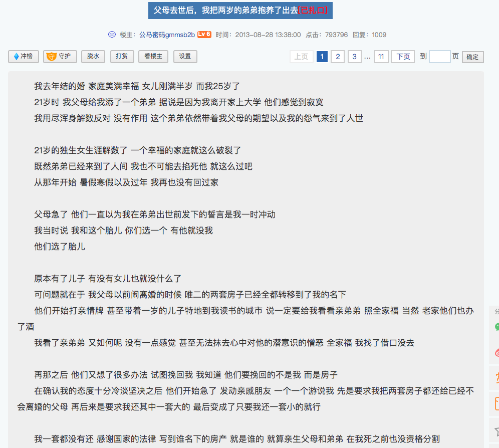The image size is (499, 448).
Task: Select the current page 1 indicator
Action: pyautogui.click(x=322, y=57)
